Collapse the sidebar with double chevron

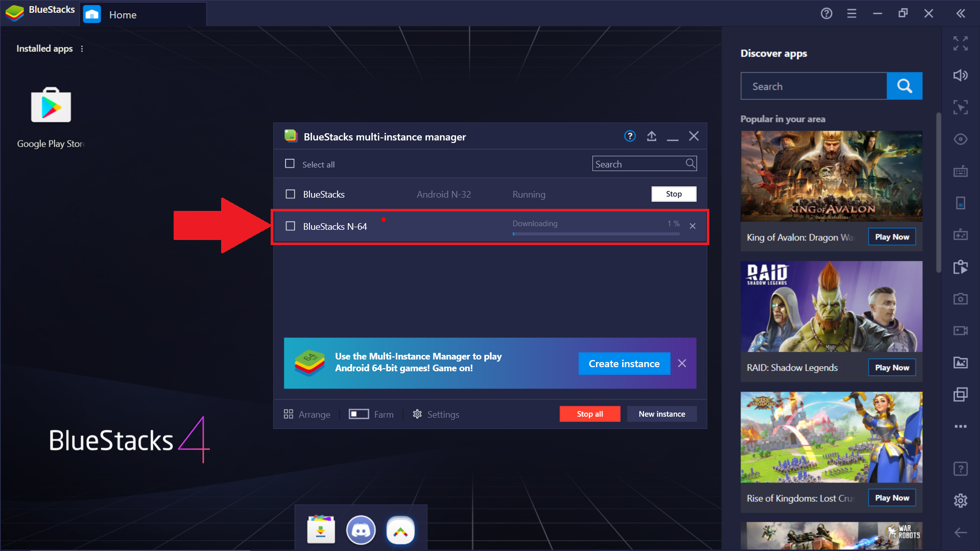tap(961, 14)
